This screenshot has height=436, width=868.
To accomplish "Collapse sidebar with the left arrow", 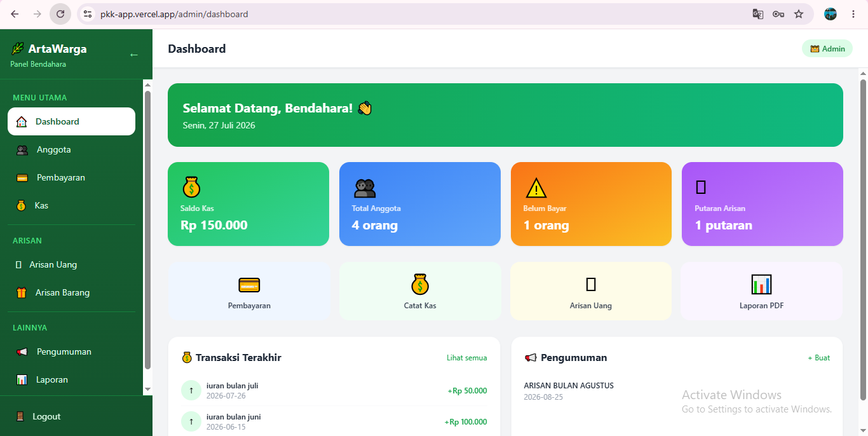I will click(133, 55).
